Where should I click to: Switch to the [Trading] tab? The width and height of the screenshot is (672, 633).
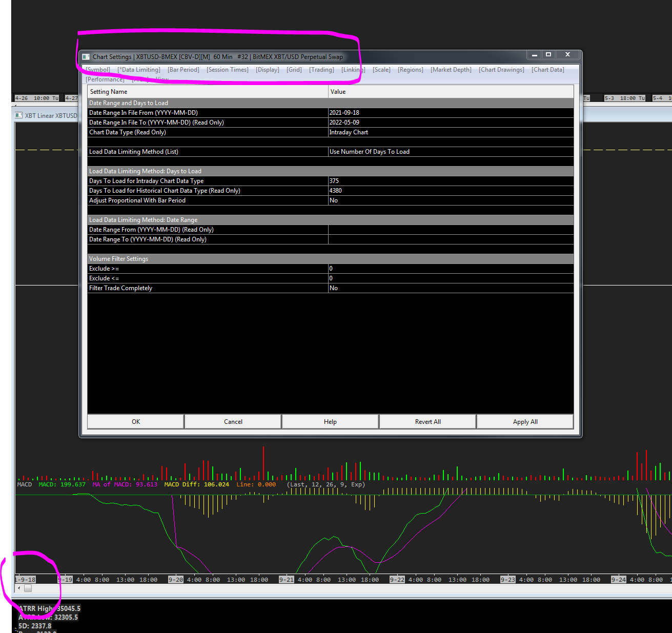[321, 70]
